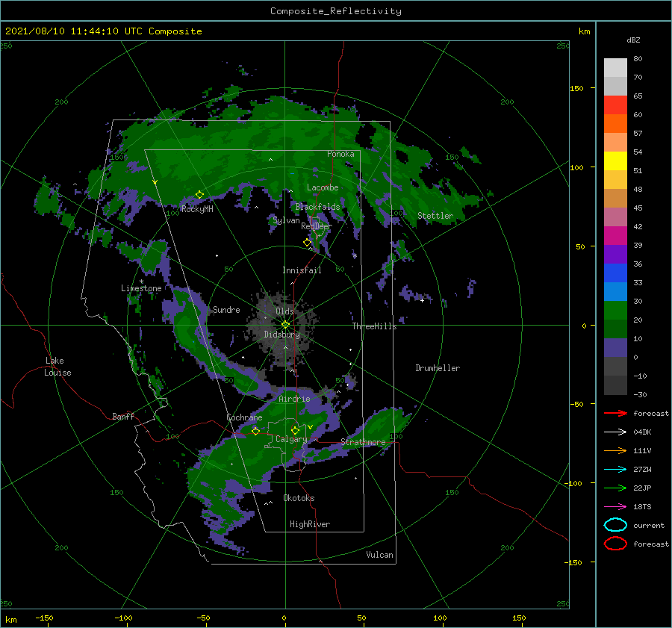Viewport: 672px width, 628px height.
Task: Click the 70 dBZ light gray swatch
Action: 615,67
